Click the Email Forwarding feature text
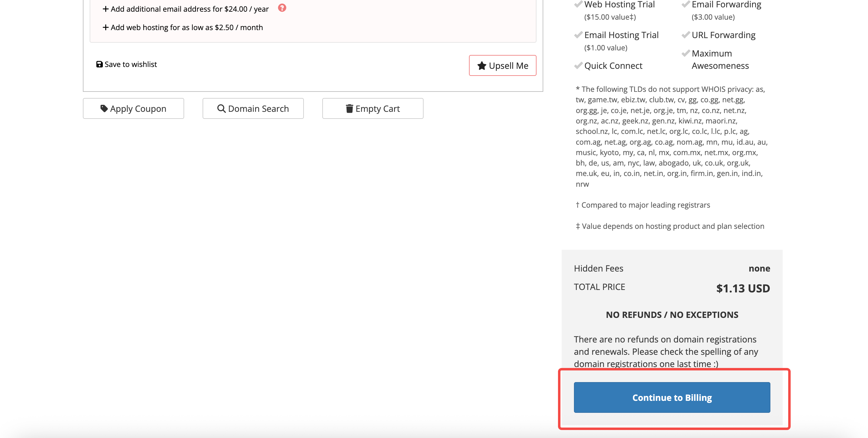Viewport: 868px width, 438px height. point(727,4)
